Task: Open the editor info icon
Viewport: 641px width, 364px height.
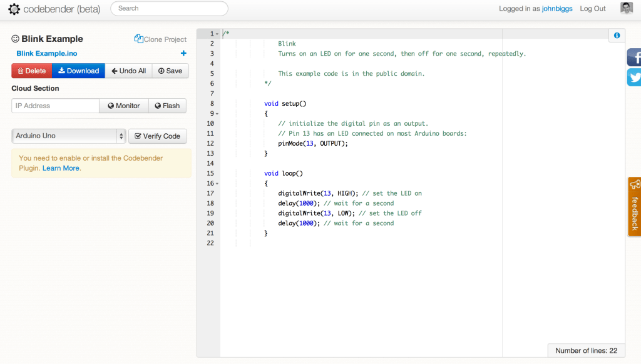Action: pos(617,36)
